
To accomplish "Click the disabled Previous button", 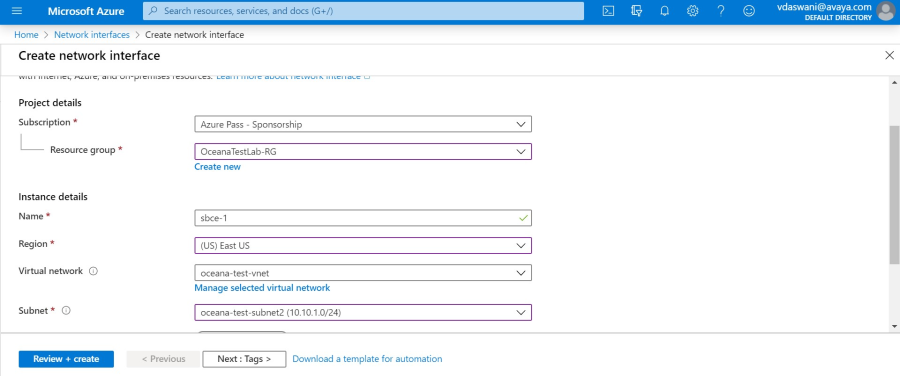I will click(x=164, y=359).
